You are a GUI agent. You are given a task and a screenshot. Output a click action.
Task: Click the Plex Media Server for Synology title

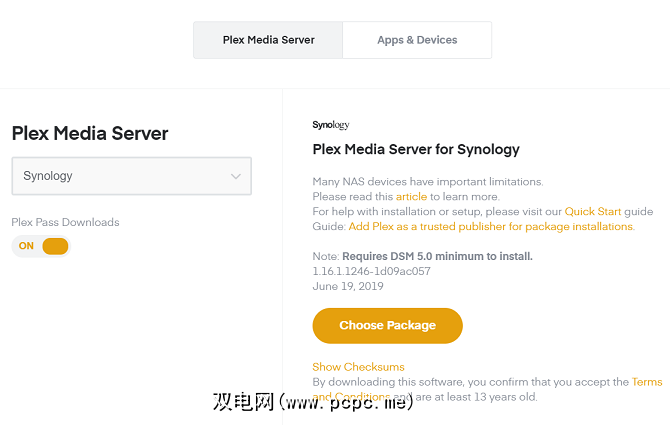coord(416,150)
